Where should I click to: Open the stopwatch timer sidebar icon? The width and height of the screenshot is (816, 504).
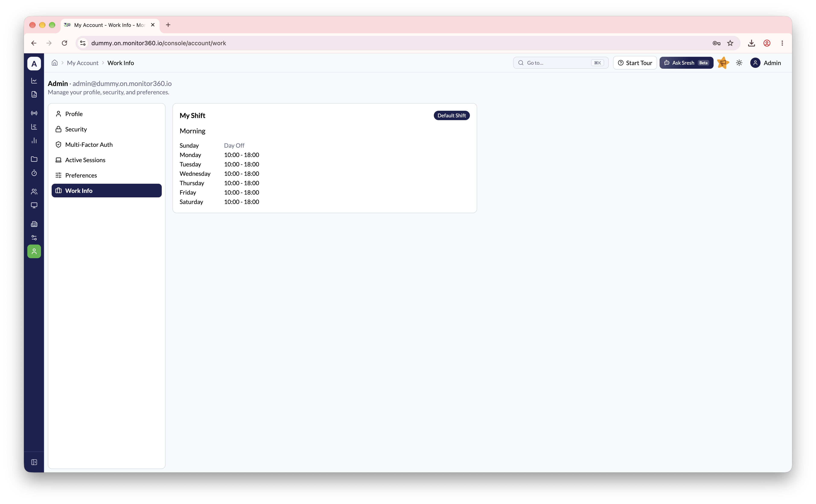point(34,173)
